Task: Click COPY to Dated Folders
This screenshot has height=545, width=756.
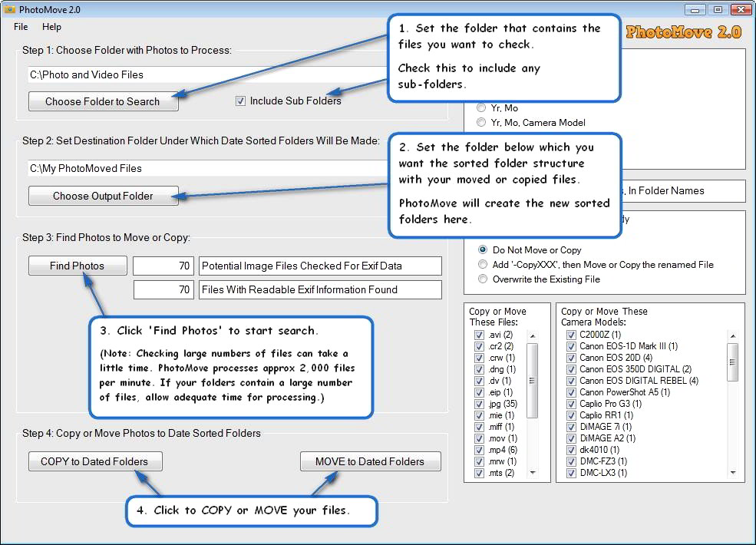Action: click(95, 461)
